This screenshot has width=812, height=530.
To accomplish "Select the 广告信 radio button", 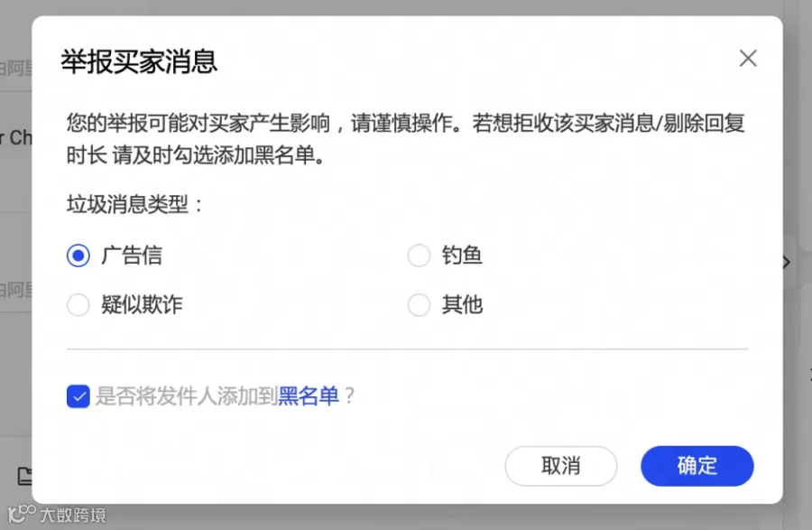I will click(x=78, y=256).
